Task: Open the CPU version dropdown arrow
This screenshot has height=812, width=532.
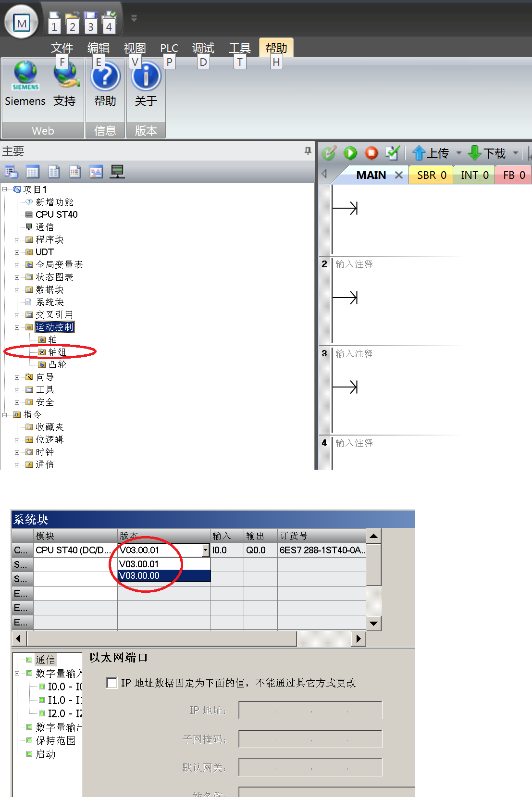Action: point(206,550)
